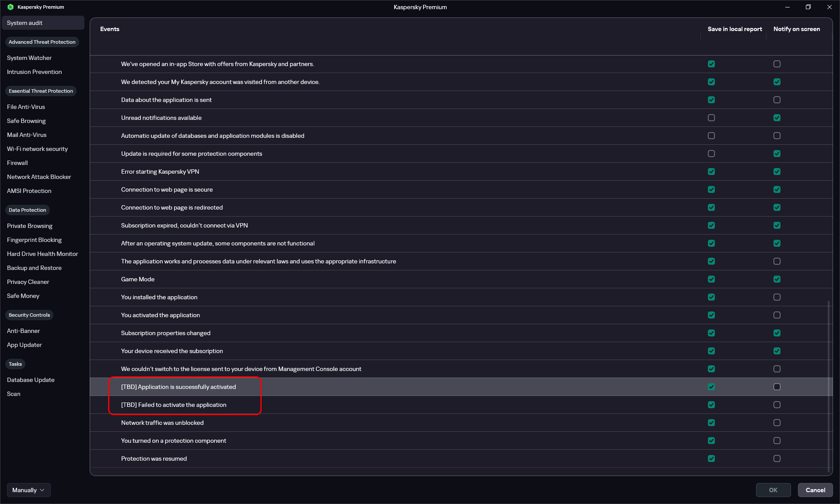Open App Updater settings
Screen dimensions: 840x504
[x=24, y=345]
